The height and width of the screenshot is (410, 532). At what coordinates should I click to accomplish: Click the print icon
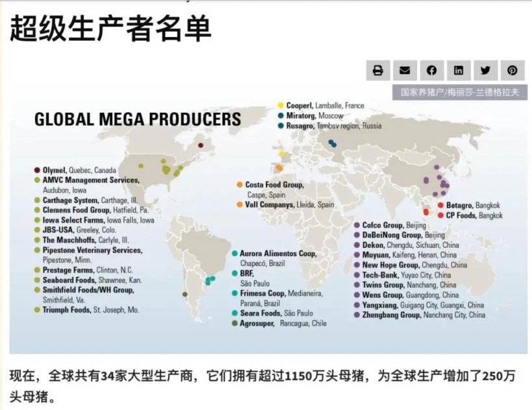pyautogui.click(x=378, y=71)
